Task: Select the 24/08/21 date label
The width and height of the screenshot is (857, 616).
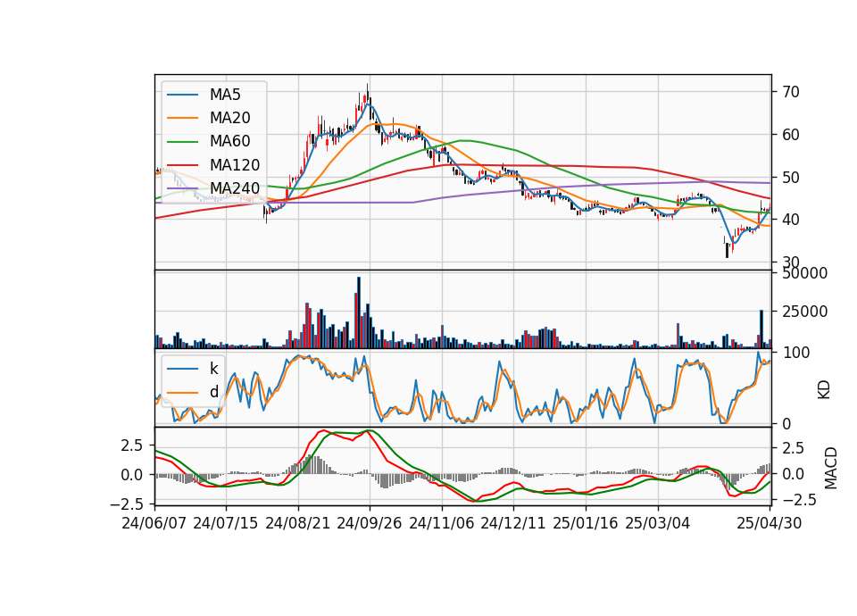Action: (298, 523)
